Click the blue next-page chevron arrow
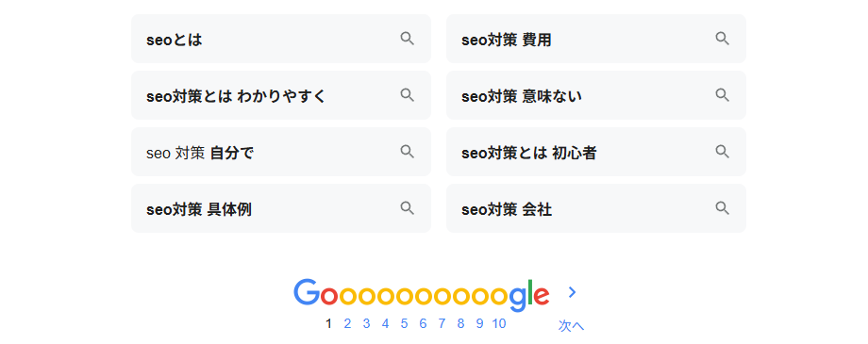868x344 pixels. tap(573, 292)
